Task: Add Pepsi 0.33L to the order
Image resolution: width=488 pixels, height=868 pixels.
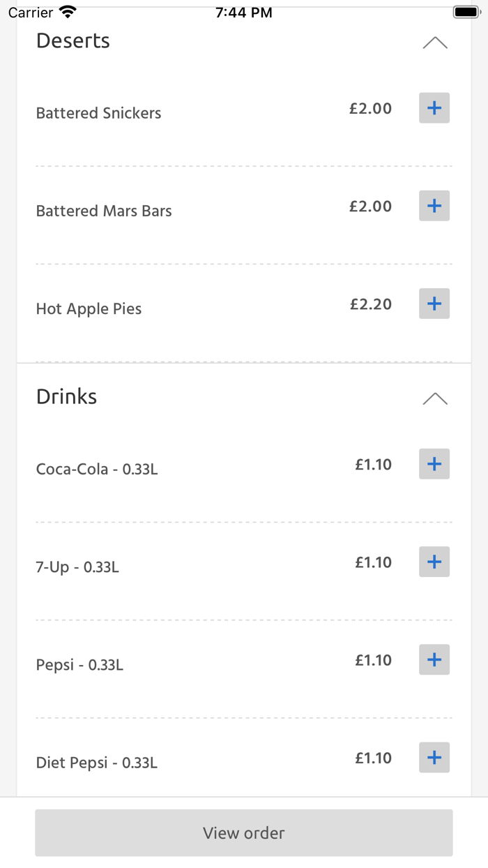Action: pos(434,659)
